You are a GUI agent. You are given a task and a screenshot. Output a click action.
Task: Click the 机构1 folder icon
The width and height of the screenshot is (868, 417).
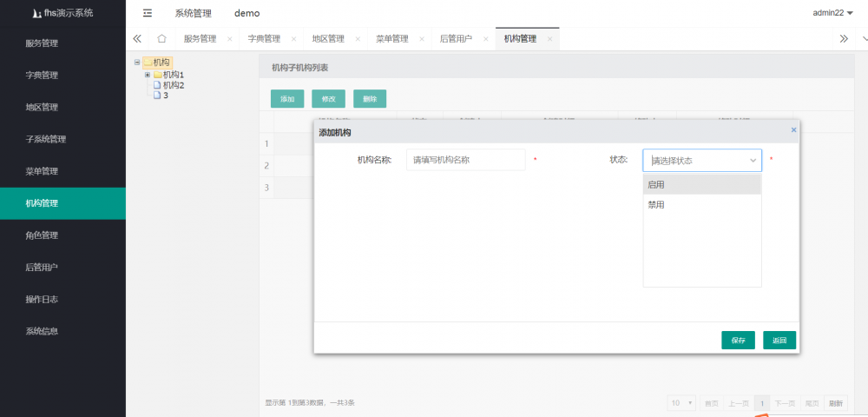[x=158, y=74]
